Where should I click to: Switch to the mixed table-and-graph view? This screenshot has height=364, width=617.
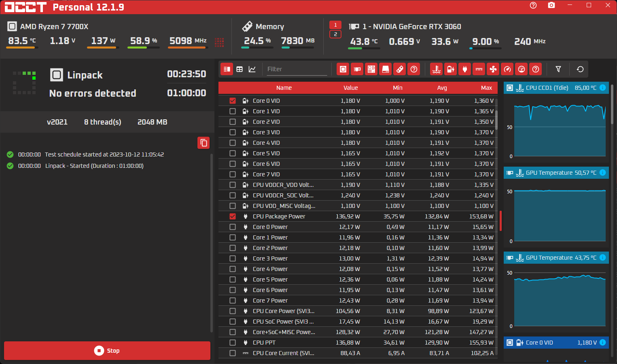[x=227, y=69]
